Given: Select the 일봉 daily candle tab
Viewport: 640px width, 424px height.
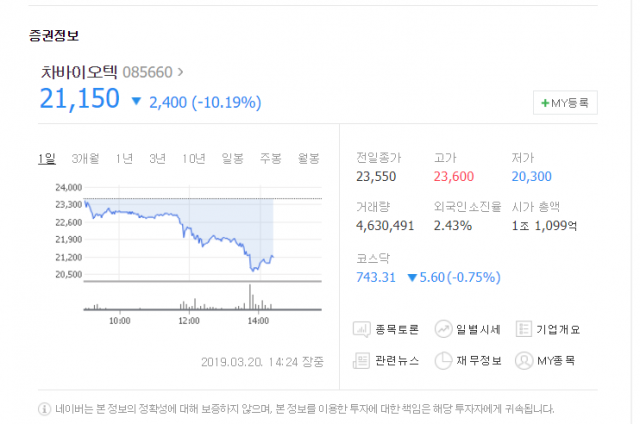Looking at the screenshot, I should pyautogui.click(x=232, y=158).
